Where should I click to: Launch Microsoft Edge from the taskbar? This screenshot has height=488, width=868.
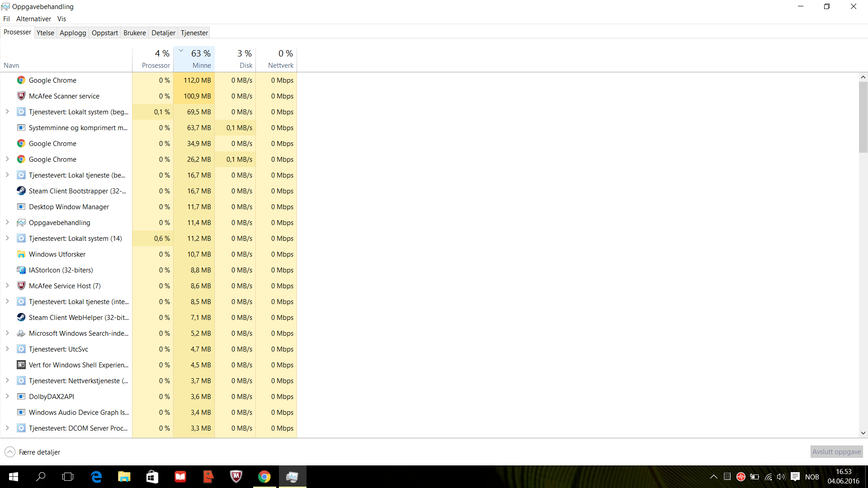[96, 477]
